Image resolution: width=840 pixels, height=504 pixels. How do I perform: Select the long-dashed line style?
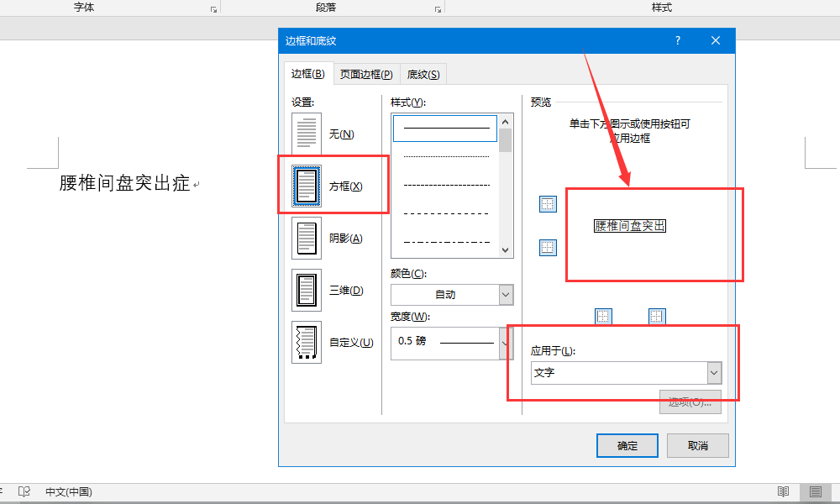445,213
